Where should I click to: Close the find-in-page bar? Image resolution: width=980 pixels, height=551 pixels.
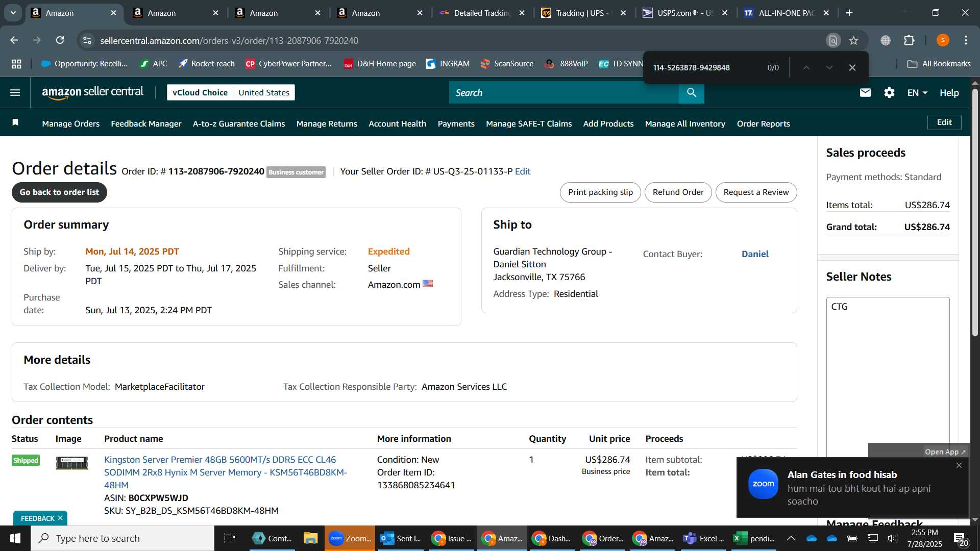[852, 67]
